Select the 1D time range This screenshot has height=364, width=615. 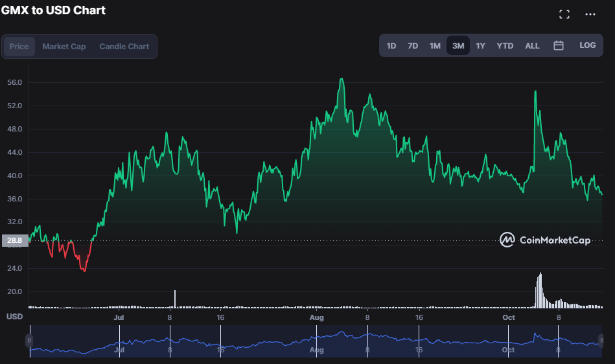391,45
